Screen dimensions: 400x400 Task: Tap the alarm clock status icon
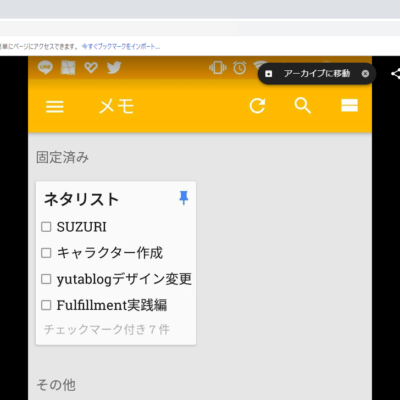click(240, 68)
